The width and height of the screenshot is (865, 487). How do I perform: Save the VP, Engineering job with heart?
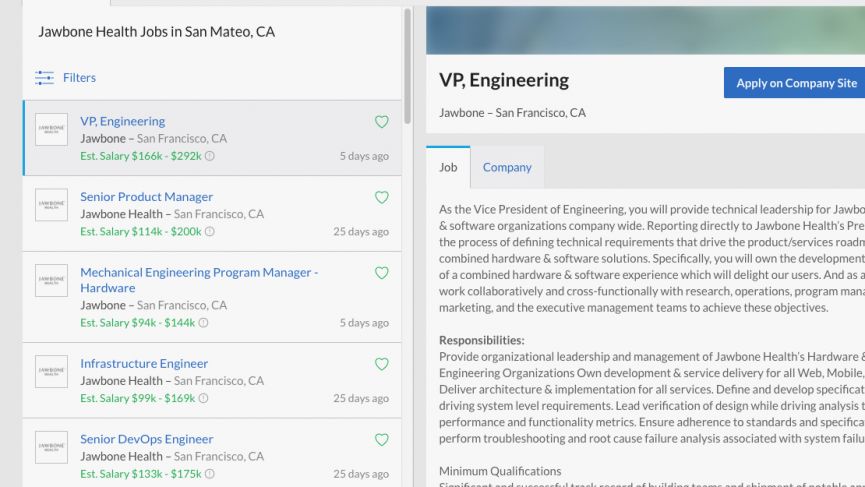pos(382,121)
